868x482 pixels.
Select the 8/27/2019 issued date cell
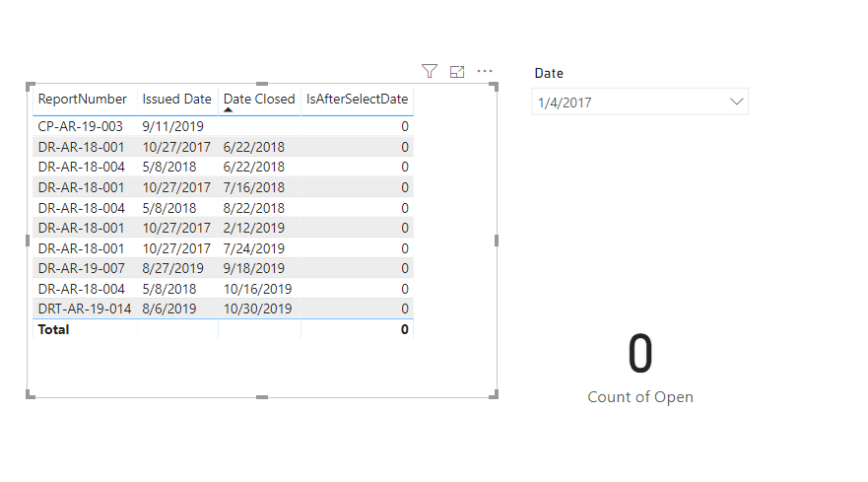(172, 268)
